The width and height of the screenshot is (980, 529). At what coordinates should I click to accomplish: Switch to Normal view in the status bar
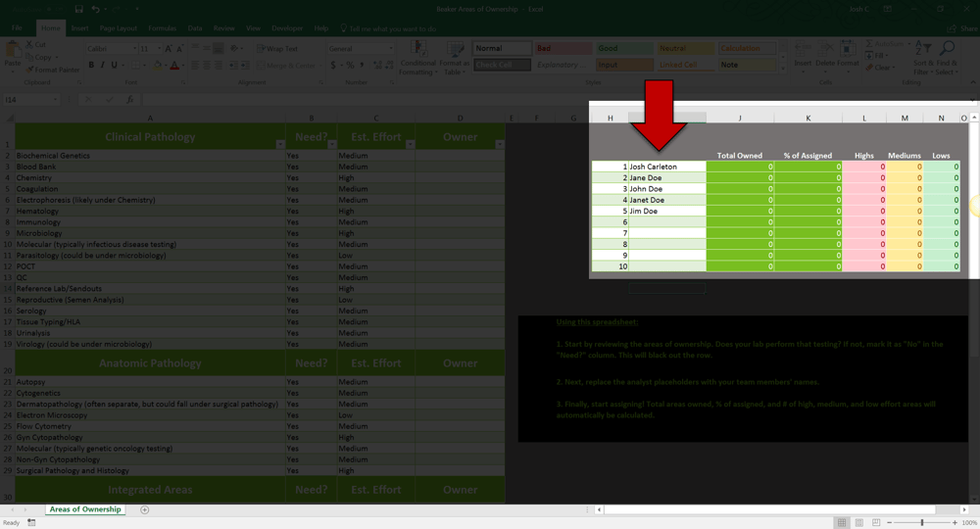click(x=842, y=523)
